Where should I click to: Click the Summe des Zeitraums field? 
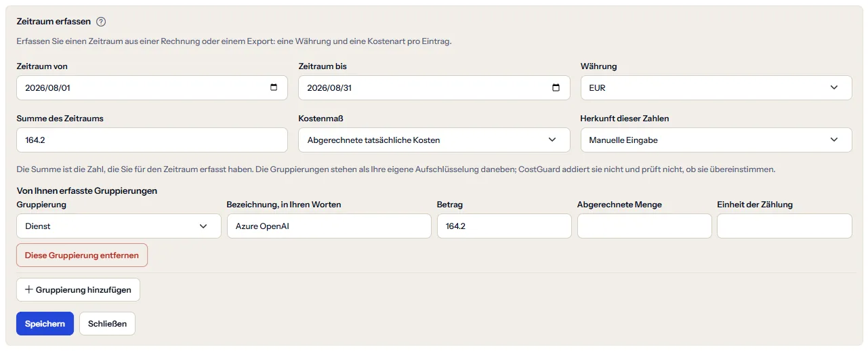pyautogui.click(x=152, y=140)
